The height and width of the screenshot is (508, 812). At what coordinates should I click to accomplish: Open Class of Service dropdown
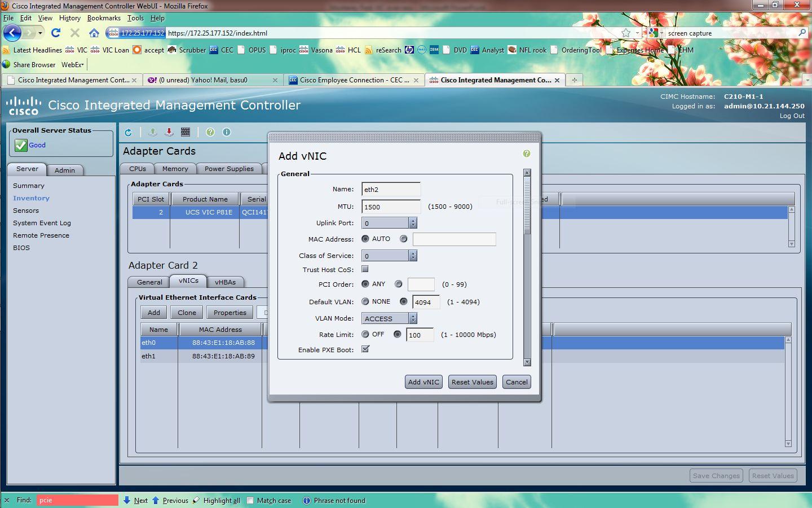(389, 256)
